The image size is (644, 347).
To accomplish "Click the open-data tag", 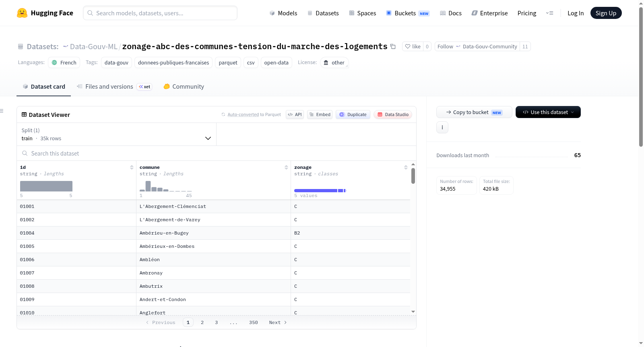I will [276, 62].
